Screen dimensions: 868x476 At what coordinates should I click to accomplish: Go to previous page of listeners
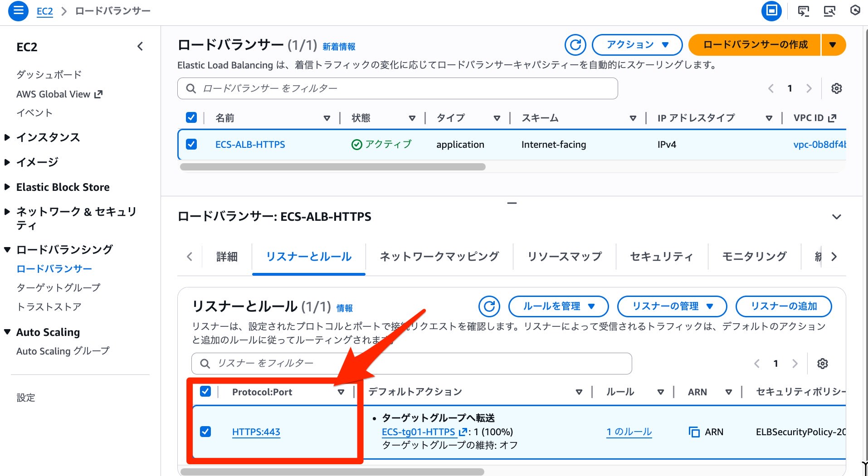coord(757,364)
